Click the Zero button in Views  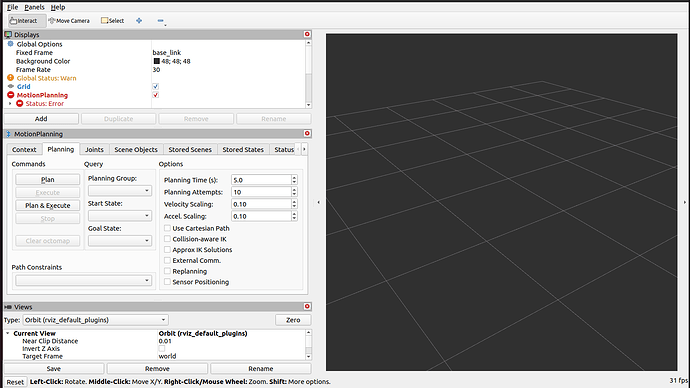(293, 320)
